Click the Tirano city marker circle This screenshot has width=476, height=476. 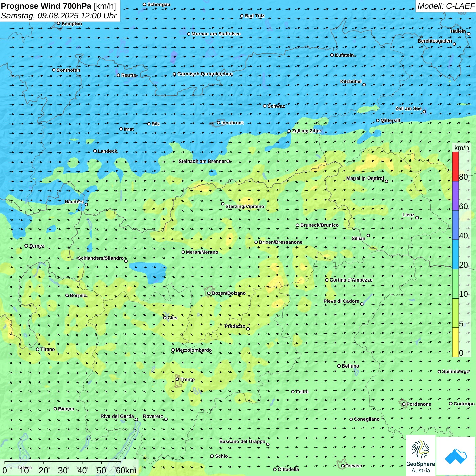(x=38, y=349)
